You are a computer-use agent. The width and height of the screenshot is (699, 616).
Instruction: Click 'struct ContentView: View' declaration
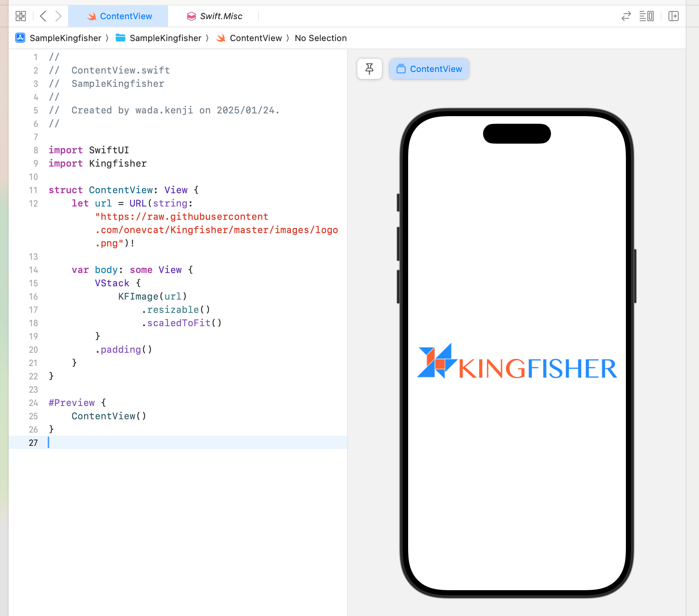[124, 190]
